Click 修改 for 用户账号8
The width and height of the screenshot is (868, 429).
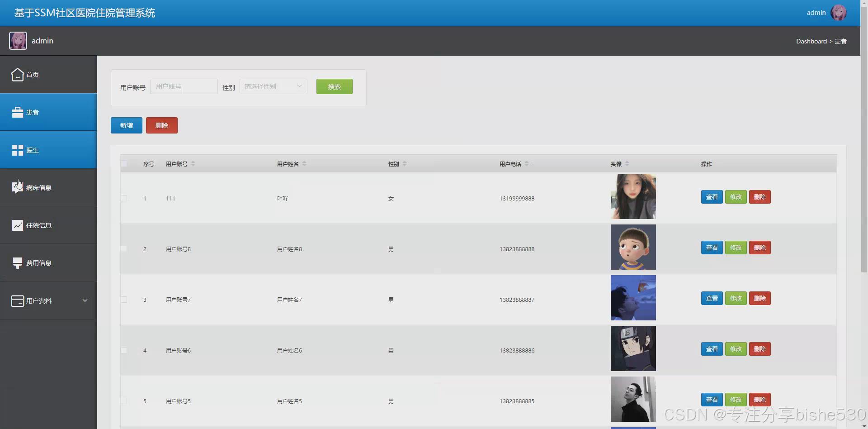(736, 248)
